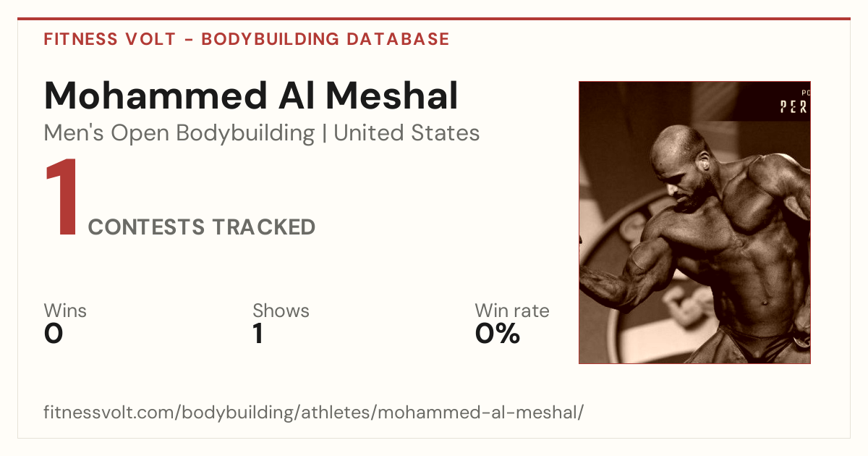868x456 pixels.
Task: Select the "BODYBUILDING DATABASE" header text
Action: (325, 39)
